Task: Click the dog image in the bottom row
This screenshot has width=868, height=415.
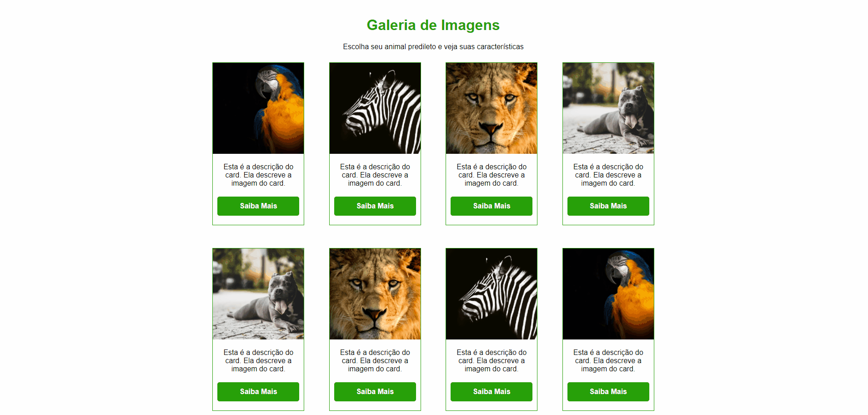Action: [258, 294]
